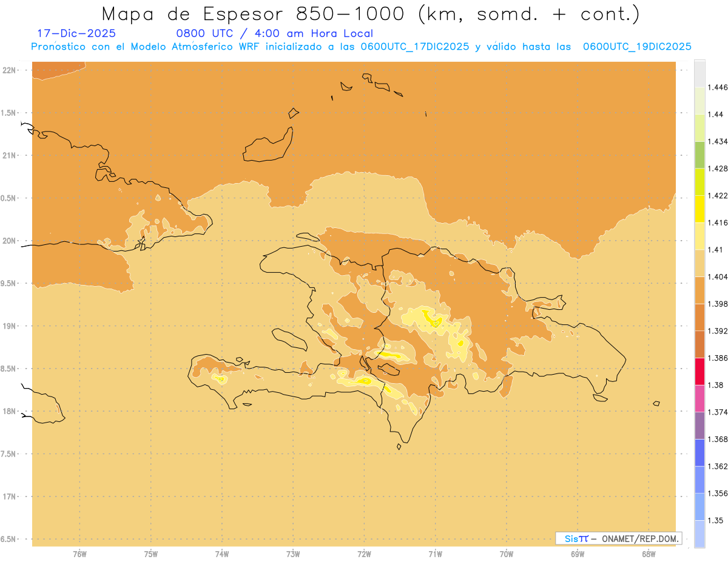Click the longitude label 70W
This screenshot has height=562, width=728.
click(507, 555)
